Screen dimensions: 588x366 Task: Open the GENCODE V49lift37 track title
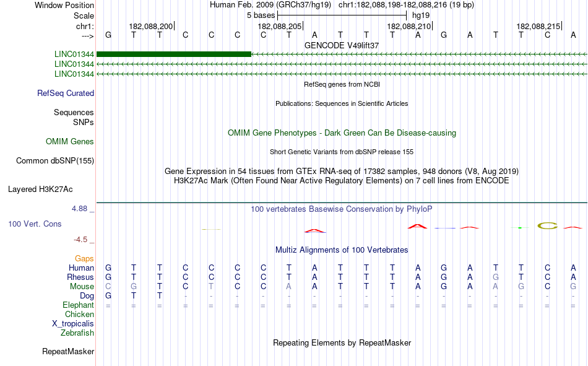click(x=342, y=45)
